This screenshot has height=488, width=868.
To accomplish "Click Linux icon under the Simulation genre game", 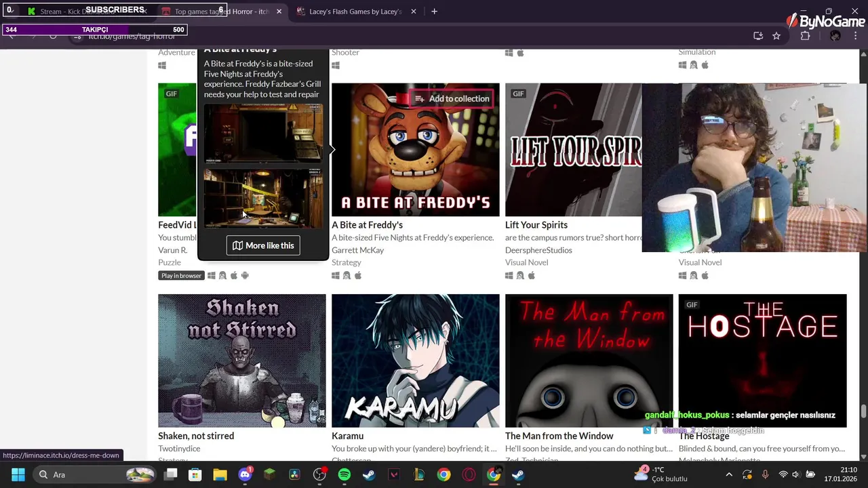I will pyautogui.click(x=694, y=65).
